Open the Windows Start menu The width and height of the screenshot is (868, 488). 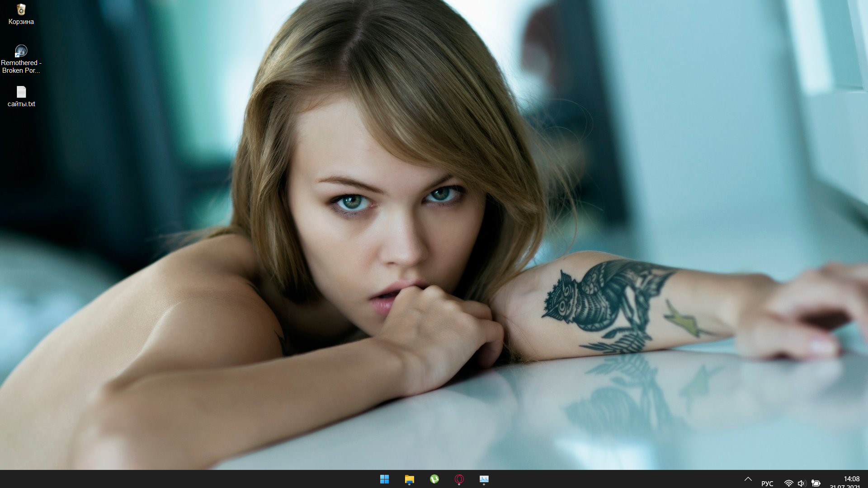click(x=384, y=479)
